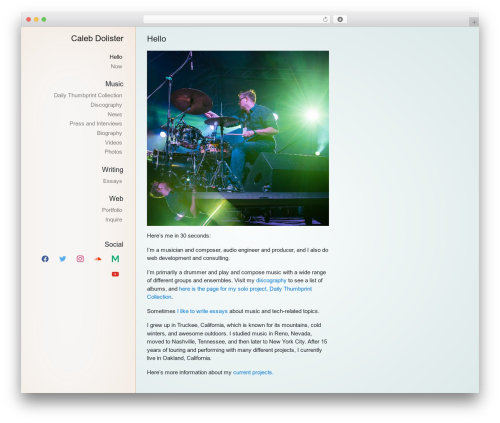Close the browser window with red button

click(28, 19)
